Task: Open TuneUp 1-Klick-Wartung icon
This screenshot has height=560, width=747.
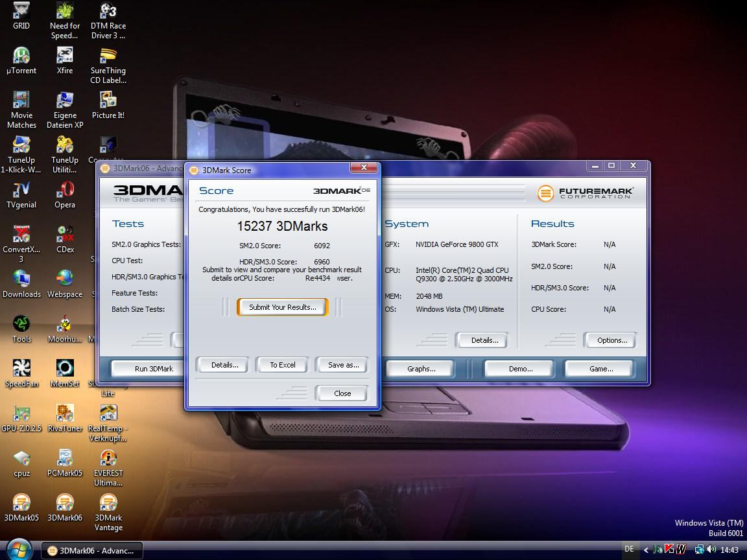Action: point(21,155)
